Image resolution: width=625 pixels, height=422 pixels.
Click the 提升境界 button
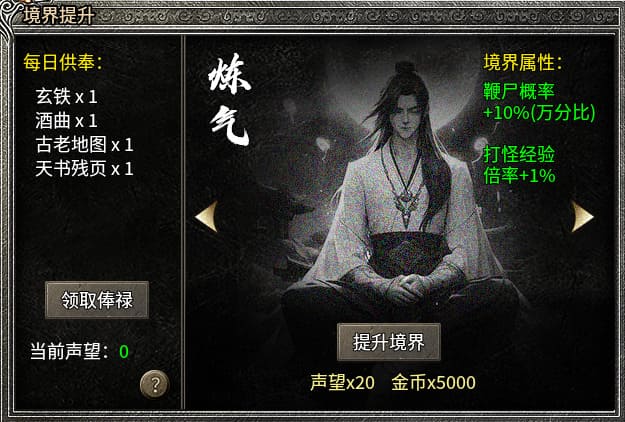coord(389,342)
